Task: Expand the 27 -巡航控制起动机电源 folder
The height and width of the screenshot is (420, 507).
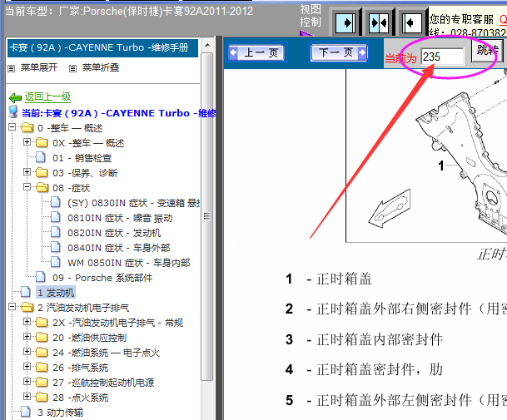Action: coord(27,381)
